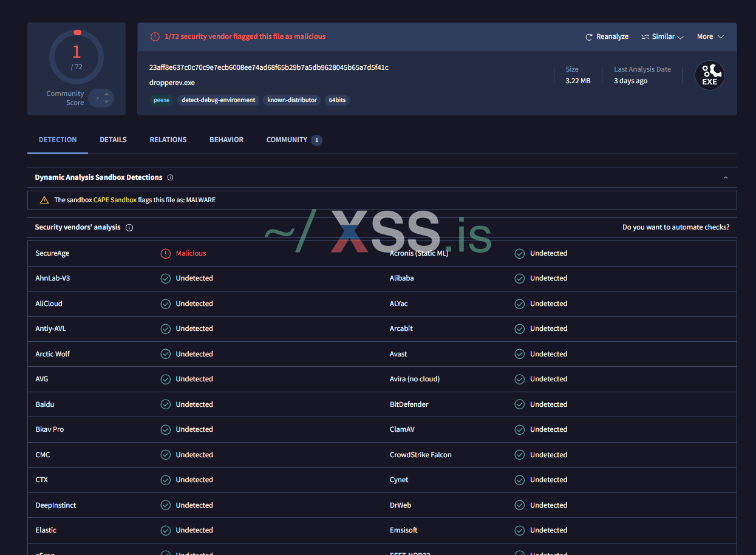Click the info icon beside Dynamic Analysis Sandbox Detections

170,178
